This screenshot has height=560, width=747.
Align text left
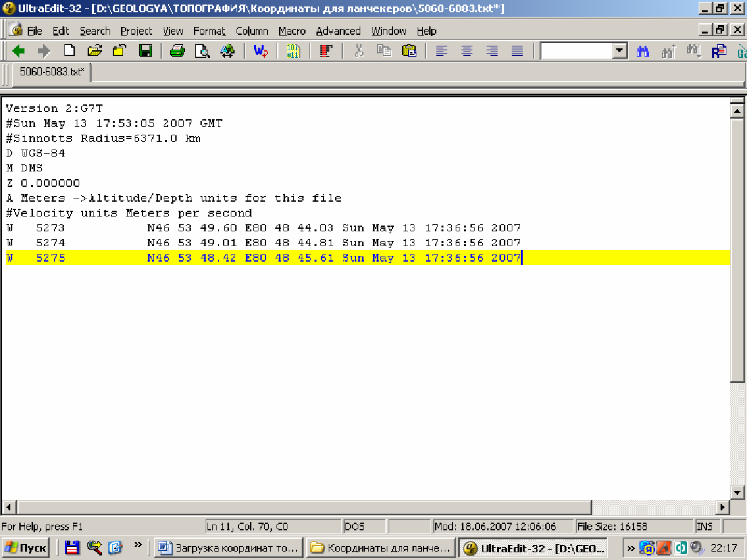tap(441, 50)
